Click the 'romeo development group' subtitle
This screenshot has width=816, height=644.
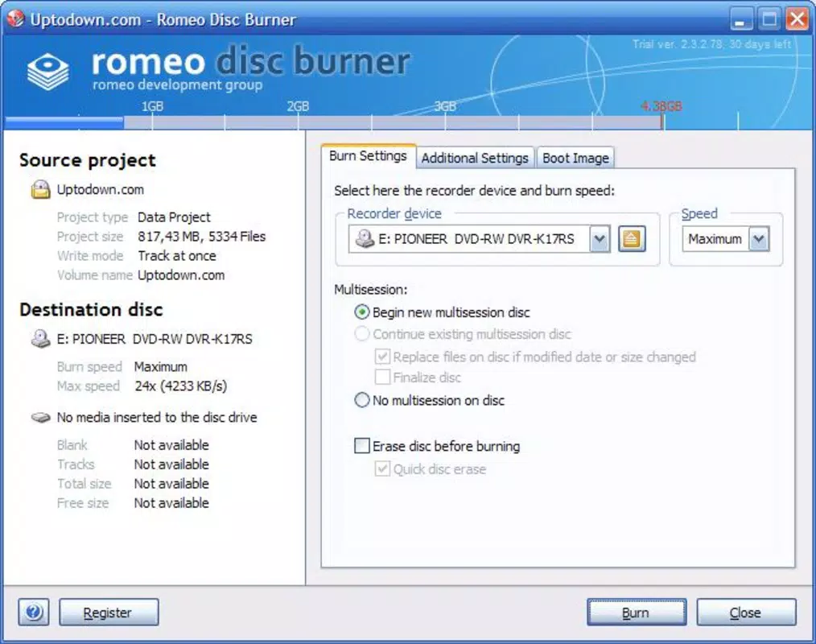178,85
